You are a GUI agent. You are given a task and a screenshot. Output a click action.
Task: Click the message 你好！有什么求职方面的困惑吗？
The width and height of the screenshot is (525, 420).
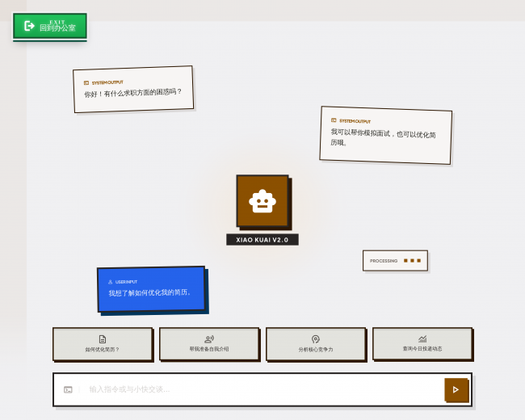[x=133, y=93]
